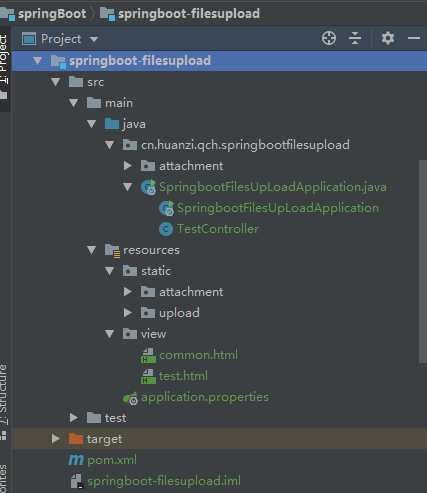This screenshot has width=427, height=493.
Task: Click the src folder icon
Action: (x=76, y=82)
